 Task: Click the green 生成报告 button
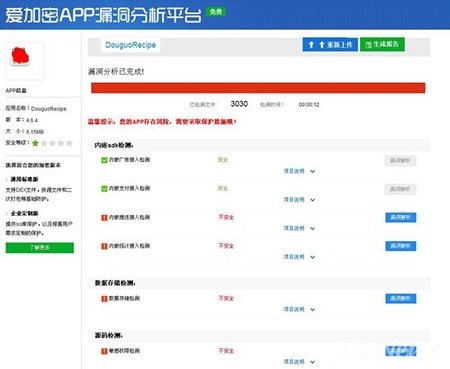pyautogui.click(x=382, y=45)
